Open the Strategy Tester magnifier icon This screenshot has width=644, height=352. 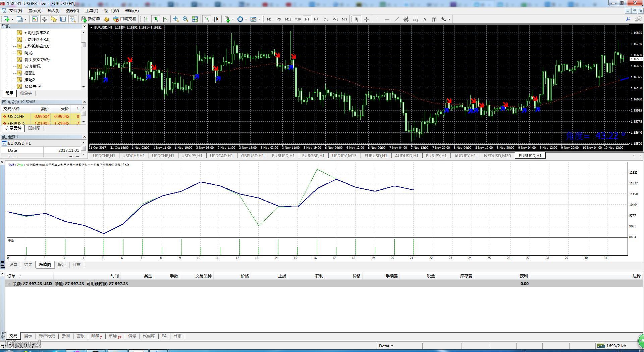tap(72, 19)
